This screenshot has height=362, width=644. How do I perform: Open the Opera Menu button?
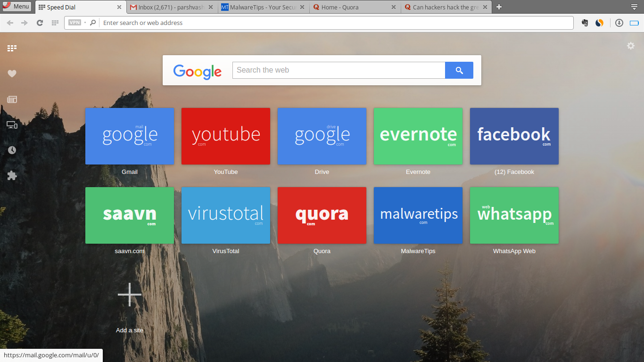coord(16,7)
